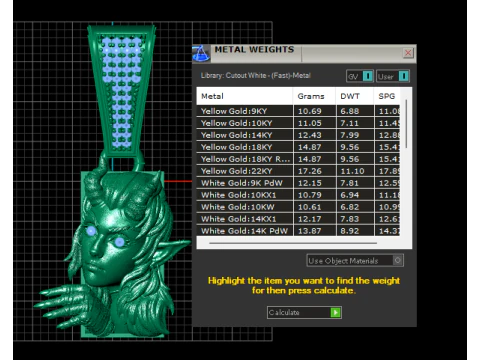Click the horizontal scrollbar below metal table
This screenshot has height=360, width=480.
(x=293, y=243)
